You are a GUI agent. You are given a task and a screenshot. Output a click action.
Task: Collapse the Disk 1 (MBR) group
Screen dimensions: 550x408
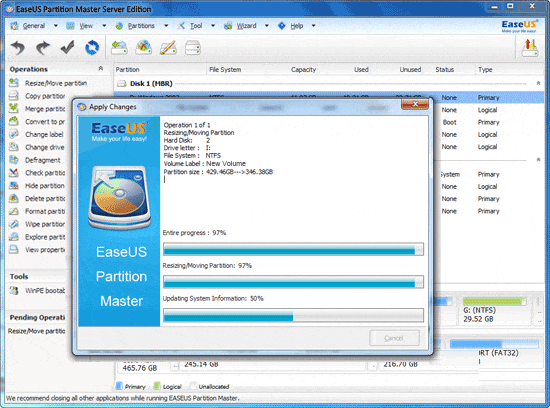point(538,83)
